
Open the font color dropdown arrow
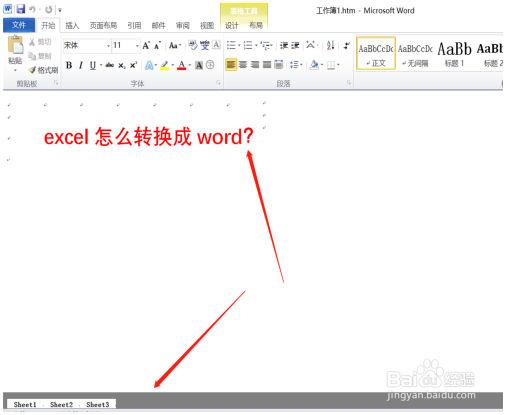(x=189, y=65)
